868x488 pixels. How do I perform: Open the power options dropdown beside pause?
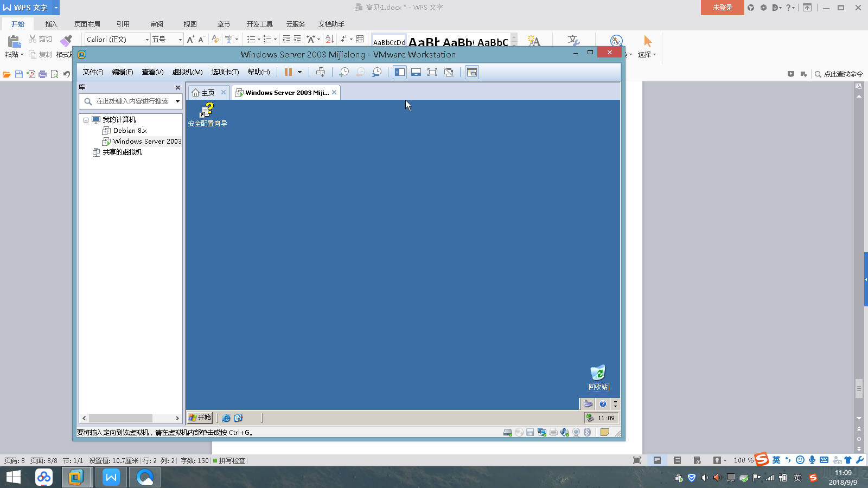(299, 72)
